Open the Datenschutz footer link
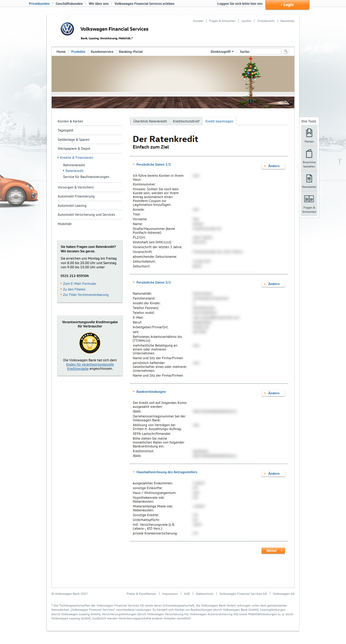Screen dimensions: 346x644 (205, 594)
